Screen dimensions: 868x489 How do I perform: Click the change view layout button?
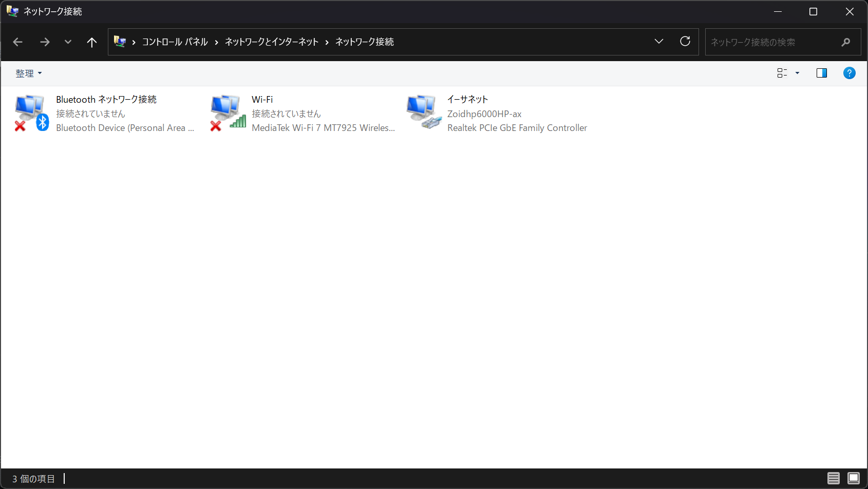(782, 73)
